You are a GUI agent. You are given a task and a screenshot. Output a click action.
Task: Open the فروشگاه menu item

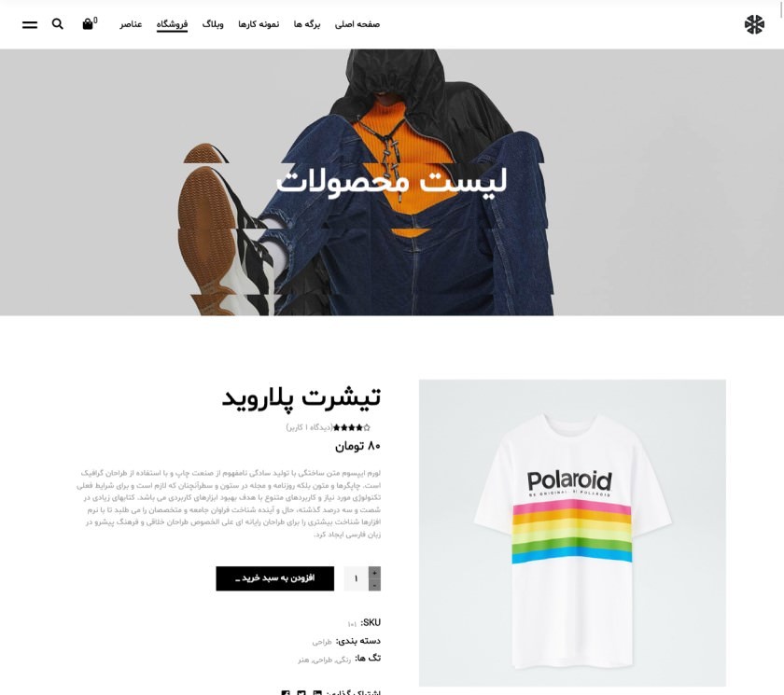(x=172, y=24)
